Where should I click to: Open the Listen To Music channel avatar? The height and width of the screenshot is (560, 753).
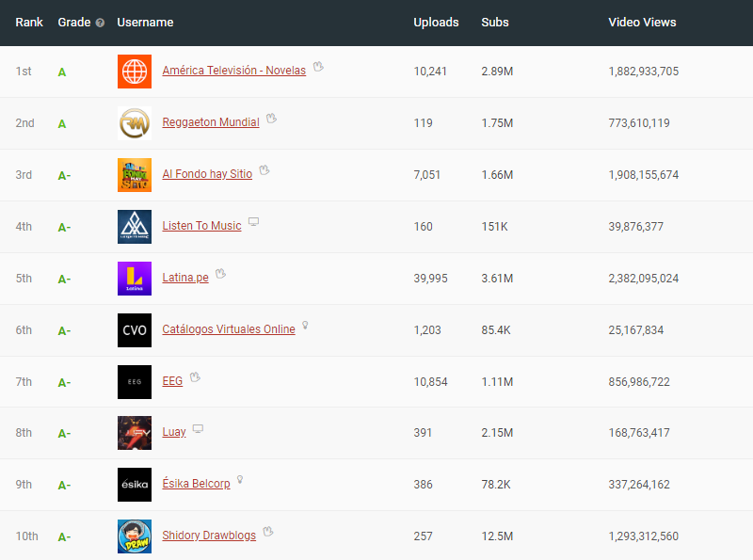pos(135,227)
